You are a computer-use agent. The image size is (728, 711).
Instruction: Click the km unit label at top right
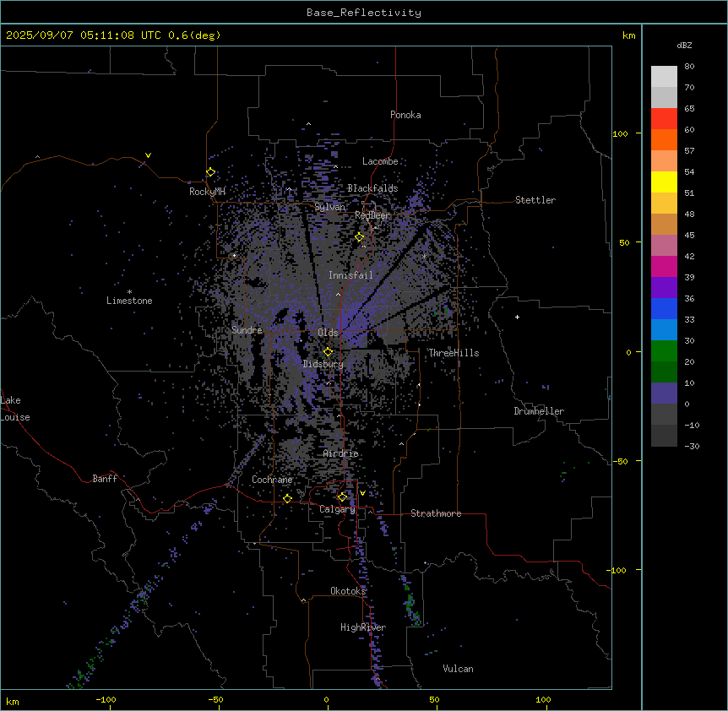click(628, 35)
